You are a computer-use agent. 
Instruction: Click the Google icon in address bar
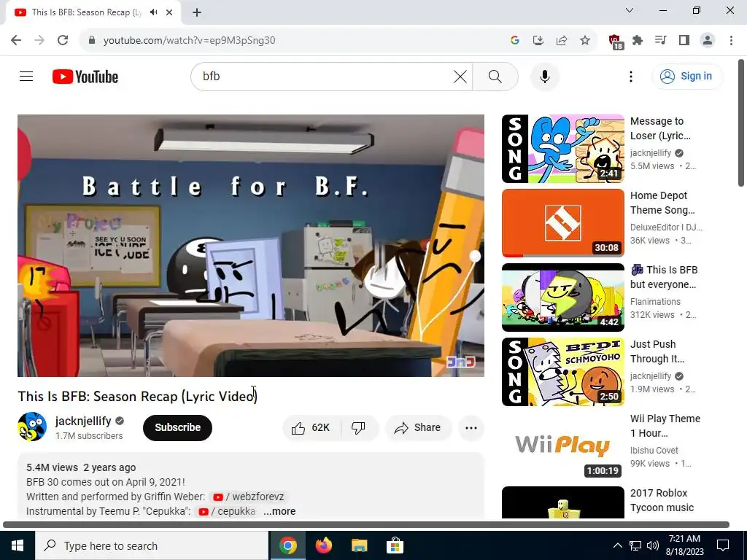click(x=514, y=40)
